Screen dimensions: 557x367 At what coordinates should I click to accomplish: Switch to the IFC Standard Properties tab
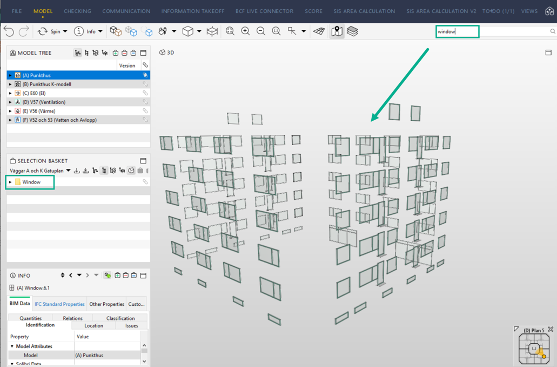(x=60, y=304)
